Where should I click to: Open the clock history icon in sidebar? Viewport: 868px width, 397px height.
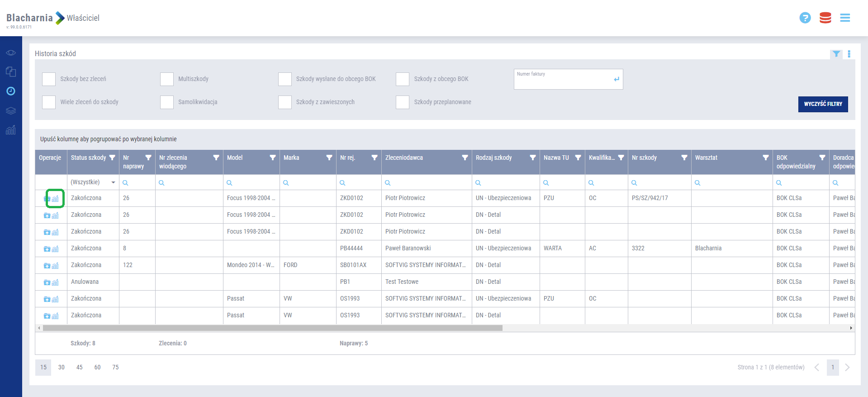click(11, 91)
